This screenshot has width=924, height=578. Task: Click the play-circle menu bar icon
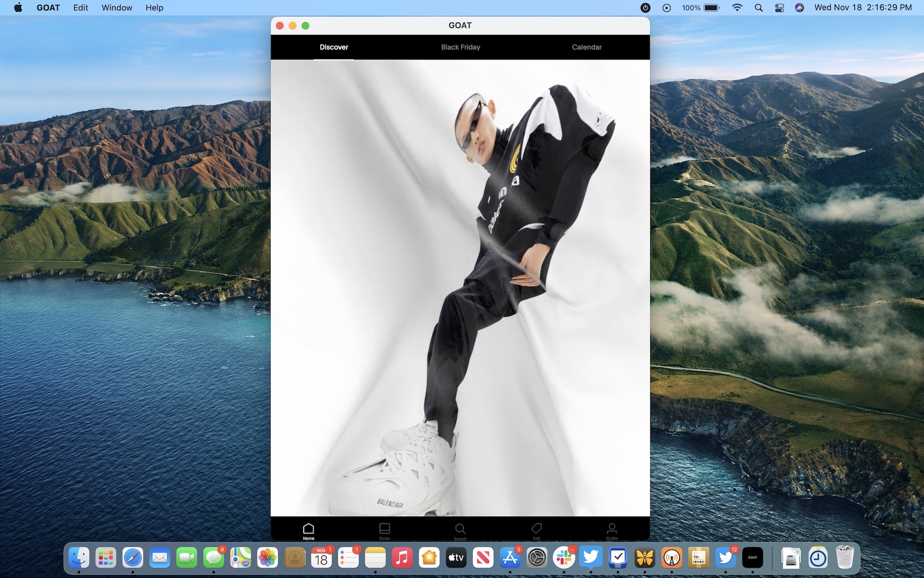click(666, 7)
